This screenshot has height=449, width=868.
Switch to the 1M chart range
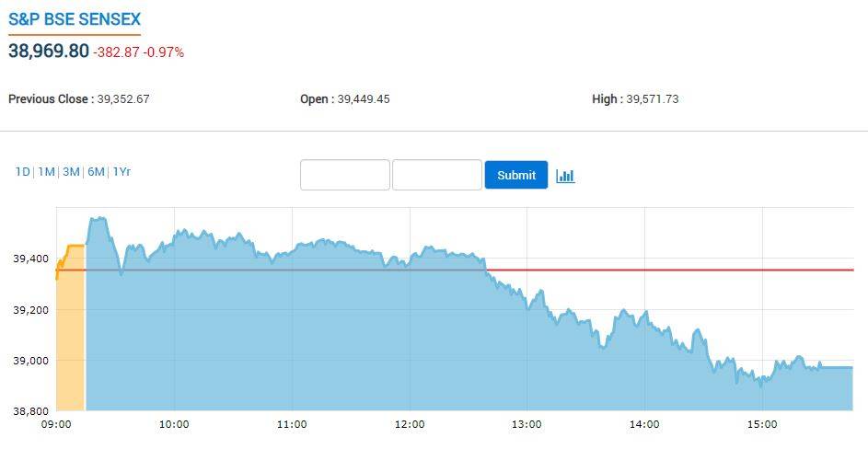[46, 172]
